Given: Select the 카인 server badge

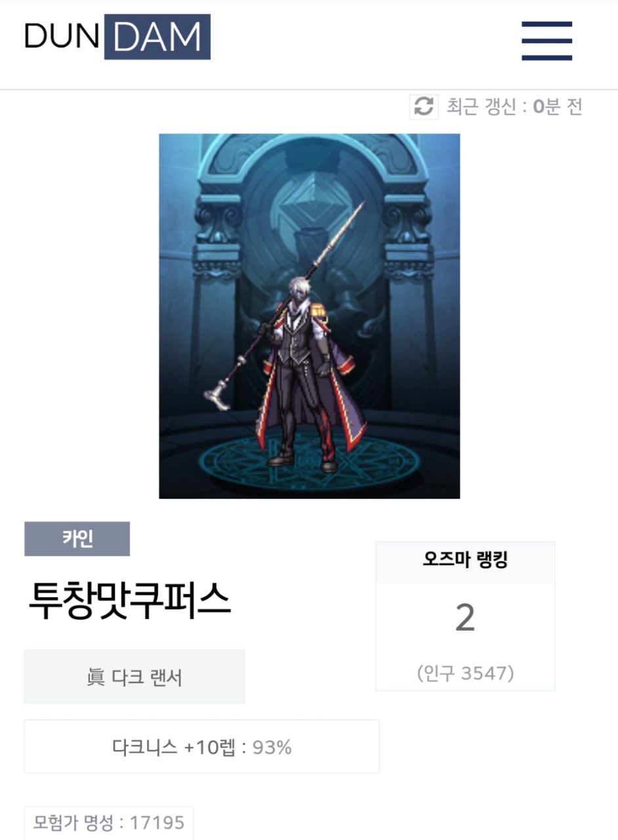Looking at the screenshot, I should 77,539.
